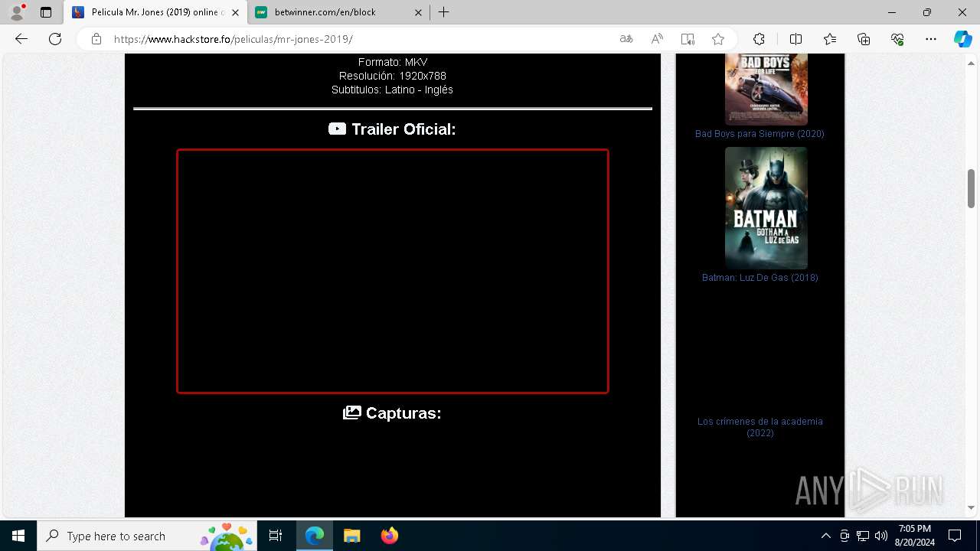Open the Windows Start menu
Viewport: 980px width, 551px height.
[x=18, y=536]
